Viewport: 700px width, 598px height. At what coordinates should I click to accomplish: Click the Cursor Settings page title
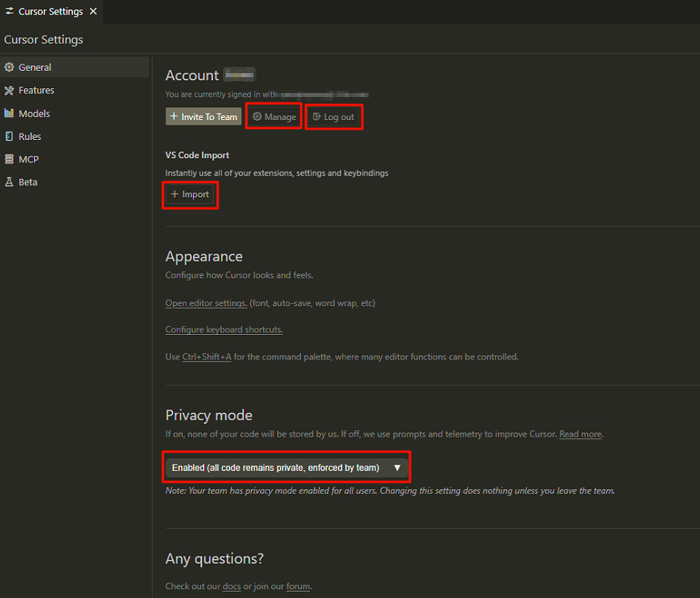pyautogui.click(x=44, y=39)
